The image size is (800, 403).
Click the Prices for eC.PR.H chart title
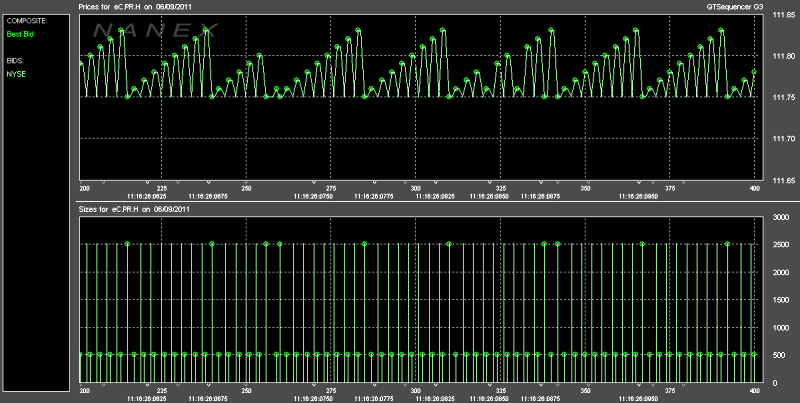coord(136,7)
